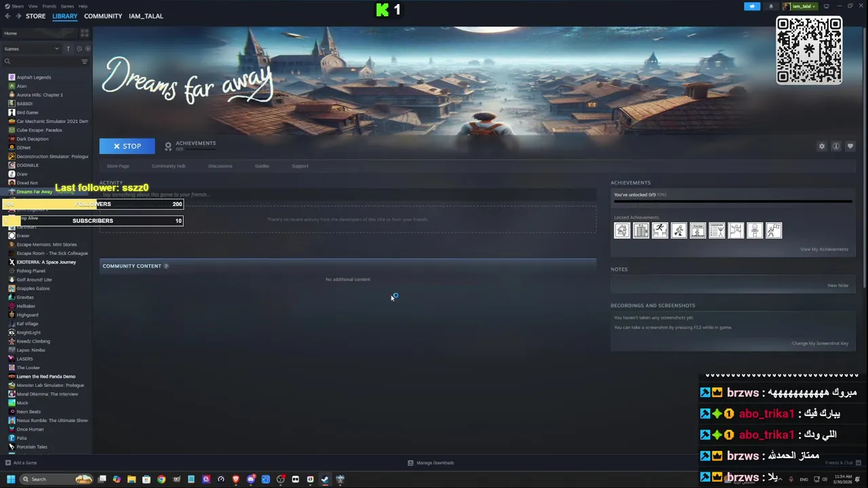This screenshot has height=488, width=868.
Task: Show recent games clock icon
Action: point(79,49)
